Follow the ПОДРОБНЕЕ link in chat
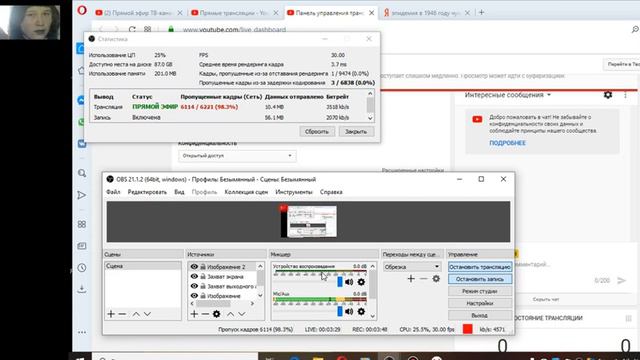Viewport: 640px width, 360px height. coord(507,143)
